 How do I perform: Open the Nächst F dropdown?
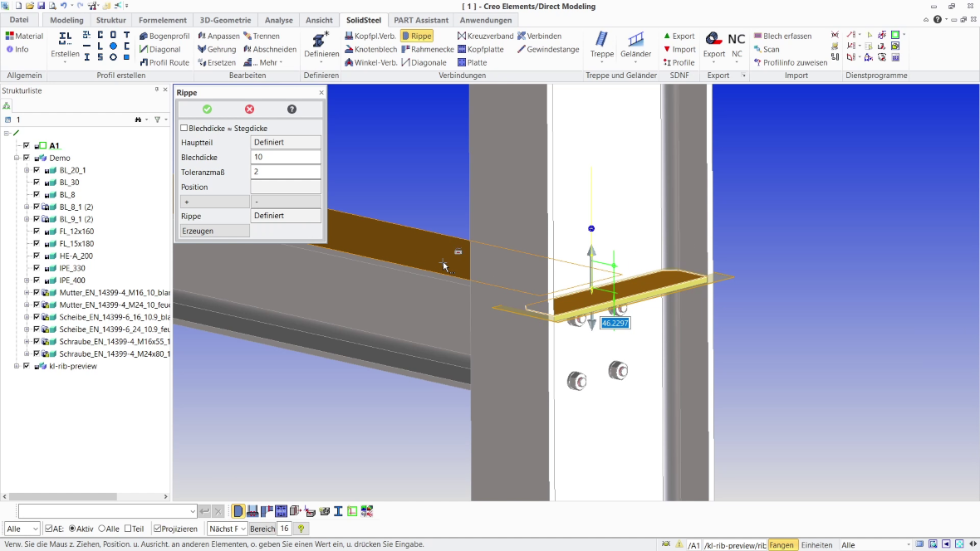pos(227,529)
